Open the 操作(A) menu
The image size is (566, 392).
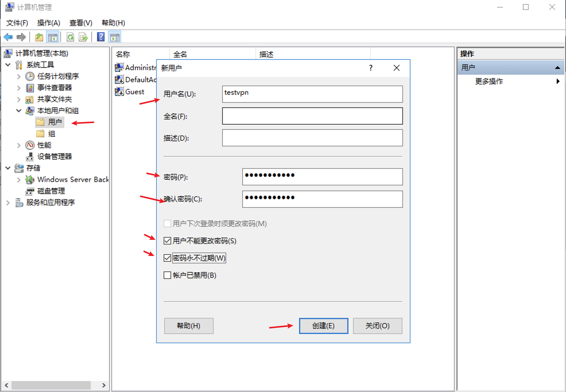[x=49, y=23]
